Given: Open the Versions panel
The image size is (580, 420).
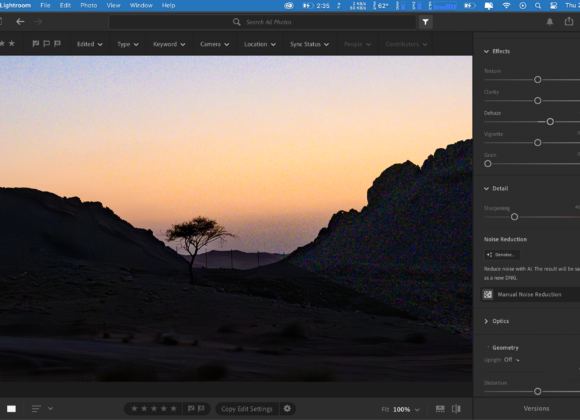Looking at the screenshot, I should (536, 409).
